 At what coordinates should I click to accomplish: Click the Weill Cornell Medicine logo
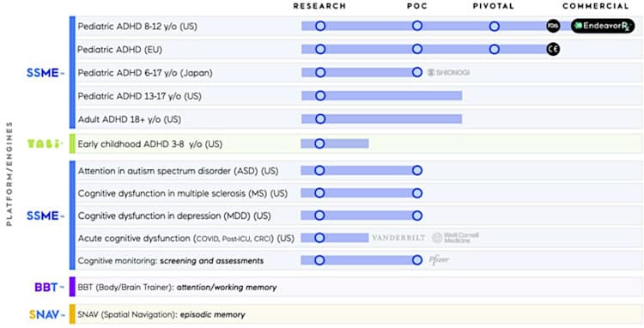(455, 238)
